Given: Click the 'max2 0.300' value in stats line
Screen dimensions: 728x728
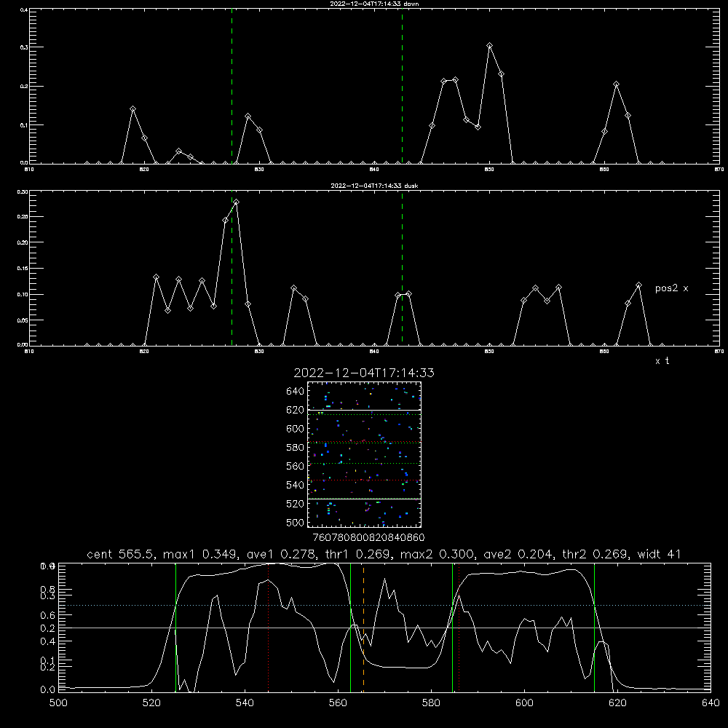Looking at the screenshot, I should [x=438, y=554].
